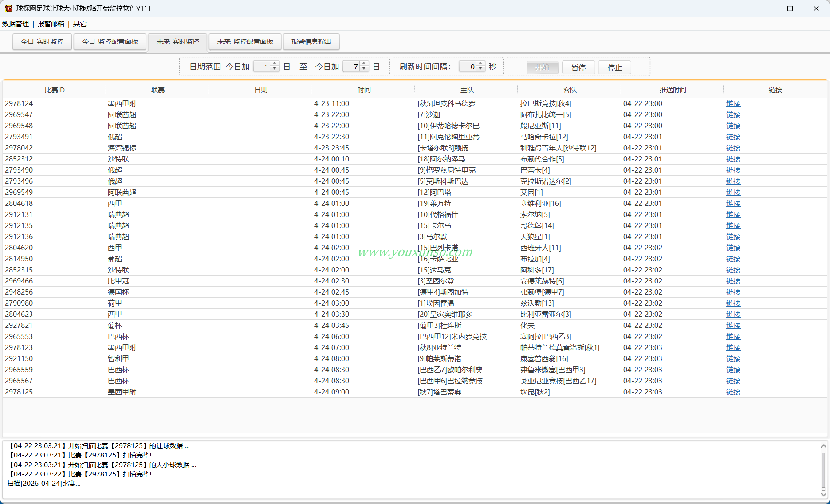Open the 未来-监控配置面板 tab

(245, 42)
